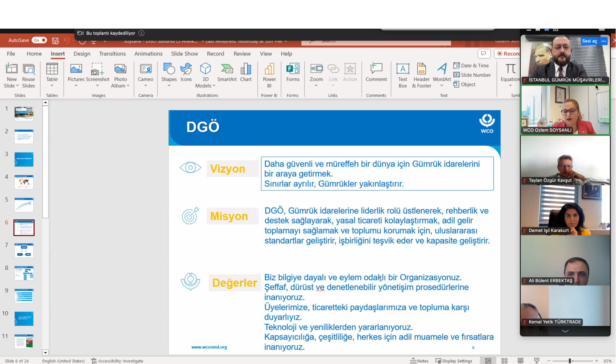Expand the Photo Album dropdown
Screen dimensions: 616x364
coord(128,86)
